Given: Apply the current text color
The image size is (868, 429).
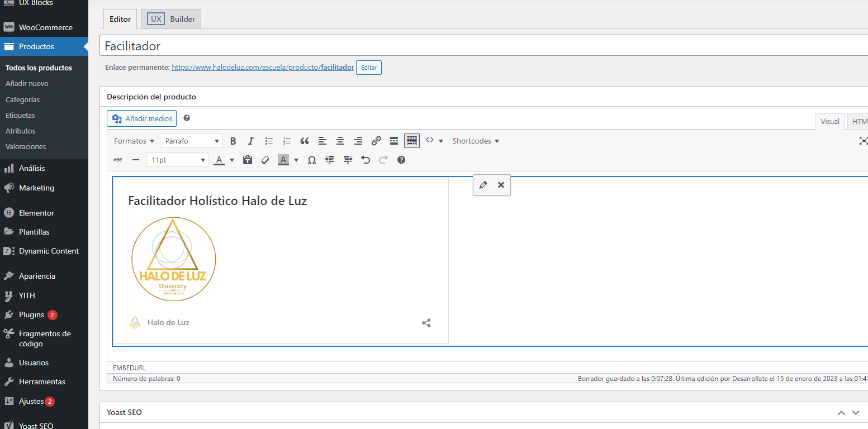Looking at the screenshot, I should (x=219, y=160).
